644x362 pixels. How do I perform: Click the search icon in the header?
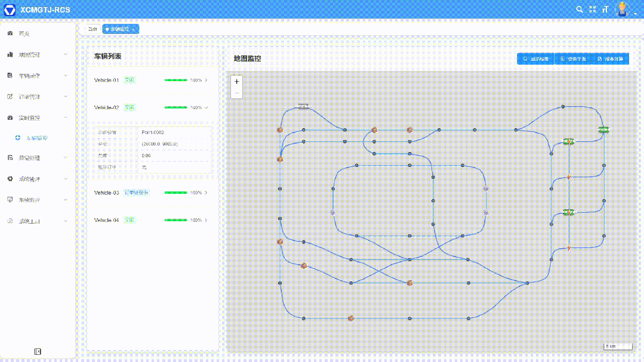[x=579, y=9]
